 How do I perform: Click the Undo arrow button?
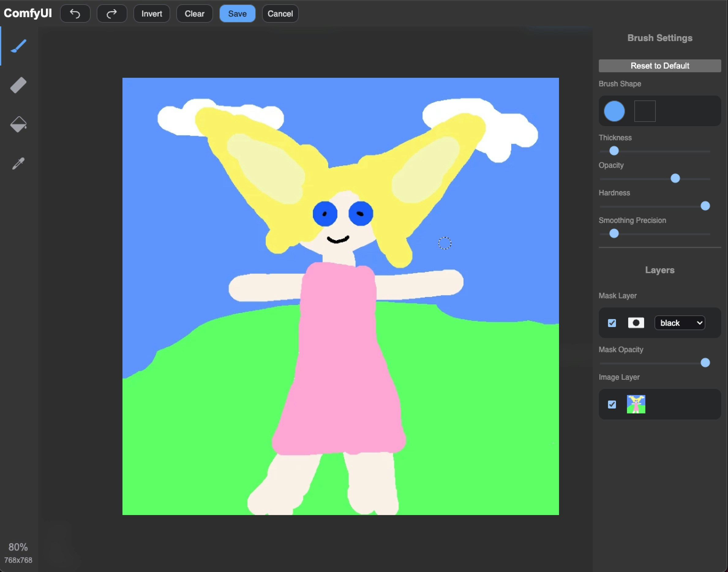click(75, 14)
